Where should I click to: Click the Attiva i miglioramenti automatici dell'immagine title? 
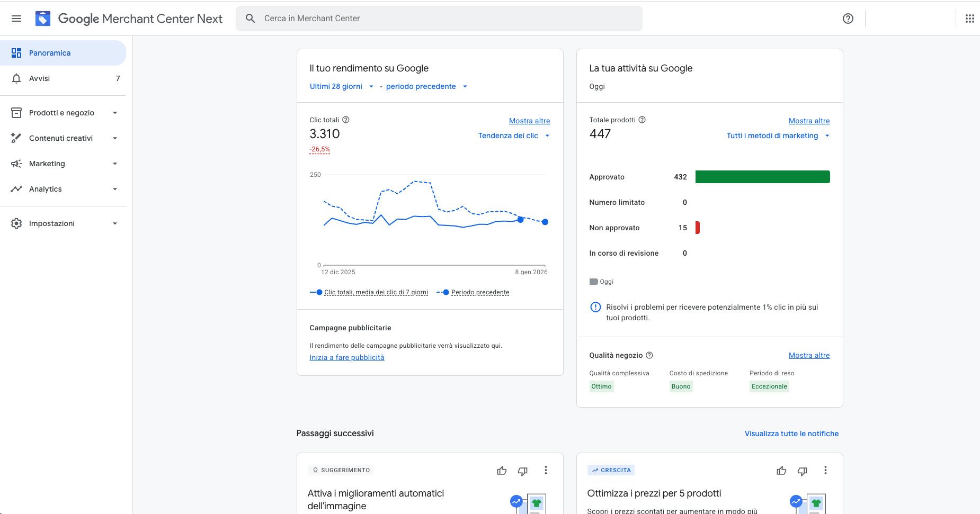(376, 500)
